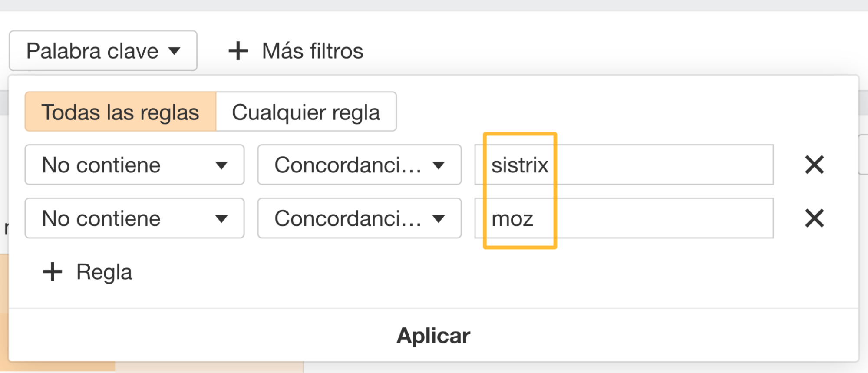The width and height of the screenshot is (868, 373).
Task: Expand the second Concordancia selector
Action: click(439, 218)
